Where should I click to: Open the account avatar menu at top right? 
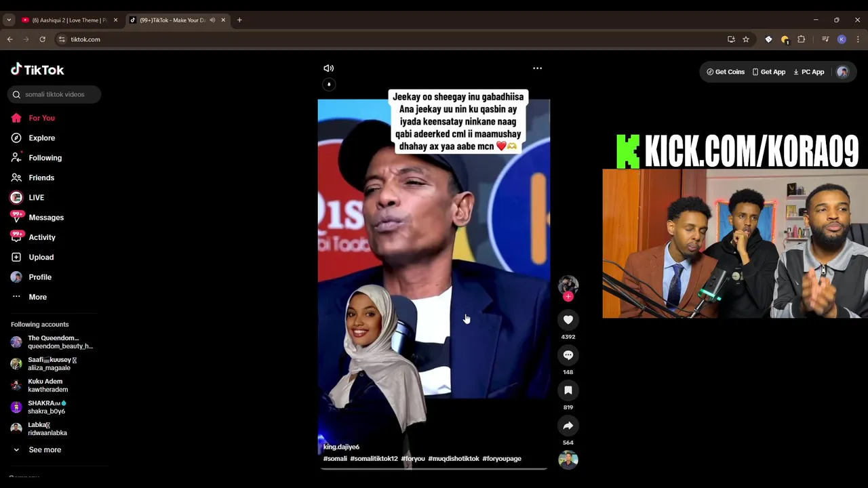click(x=842, y=72)
